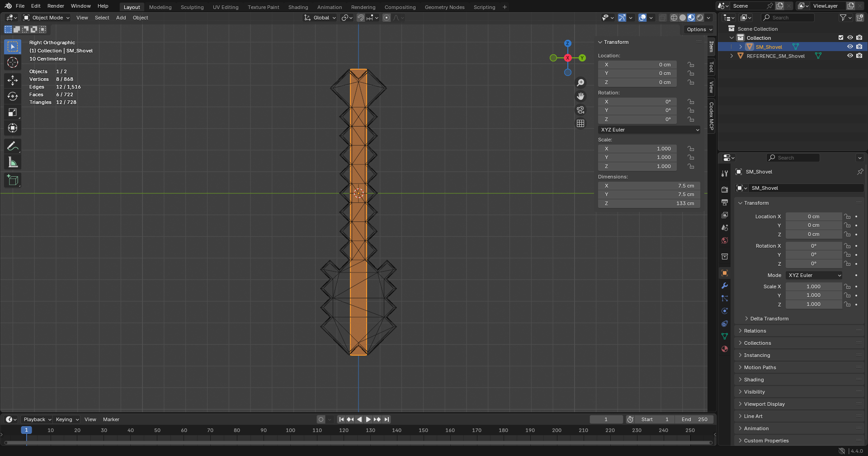Switch to the Sculpting workspace tab

click(192, 7)
